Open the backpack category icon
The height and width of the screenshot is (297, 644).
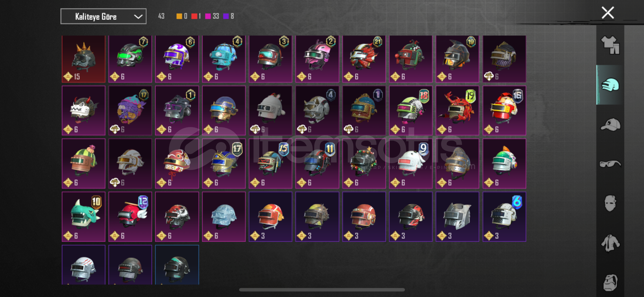click(x=610, y=282)
